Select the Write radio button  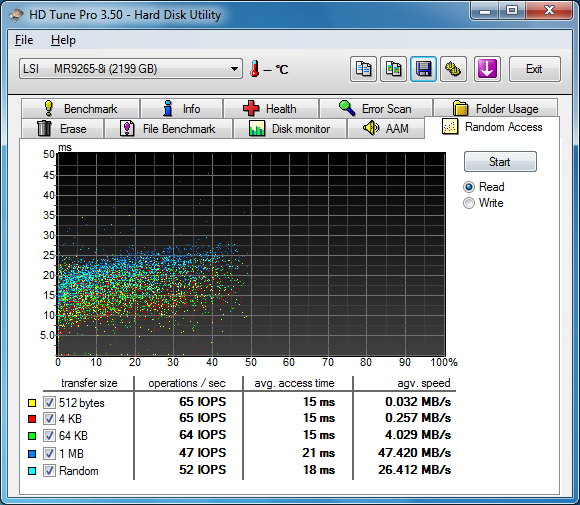(469, 203)
